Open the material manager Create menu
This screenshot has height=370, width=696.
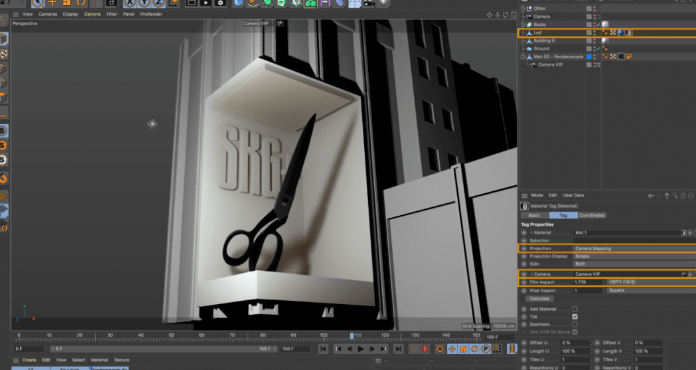point(29,360)
